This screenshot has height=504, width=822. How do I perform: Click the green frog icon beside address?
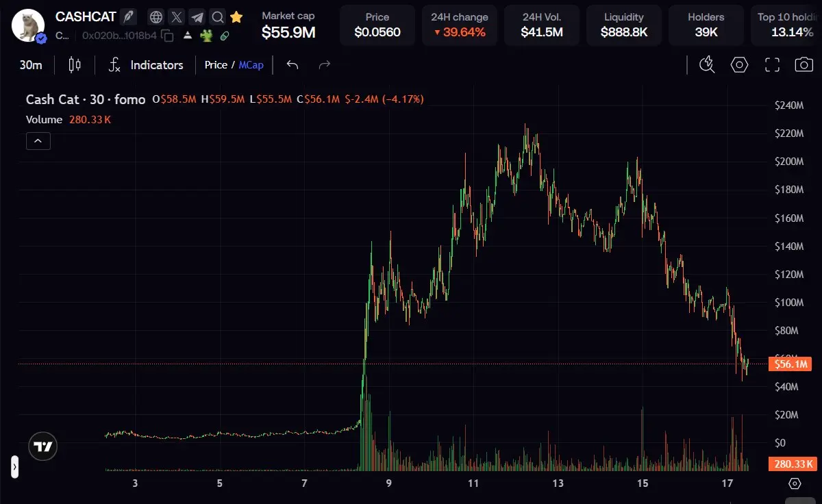(206, 36)
